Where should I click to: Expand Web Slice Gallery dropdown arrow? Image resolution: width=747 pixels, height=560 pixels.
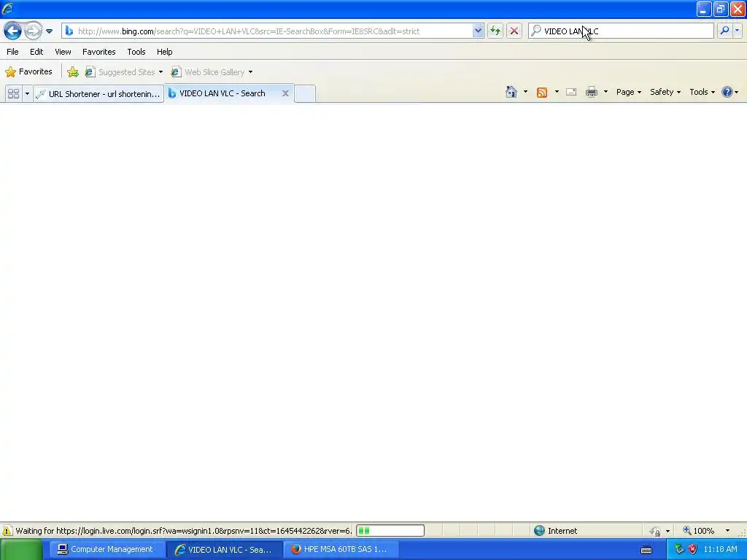point(251,72)
